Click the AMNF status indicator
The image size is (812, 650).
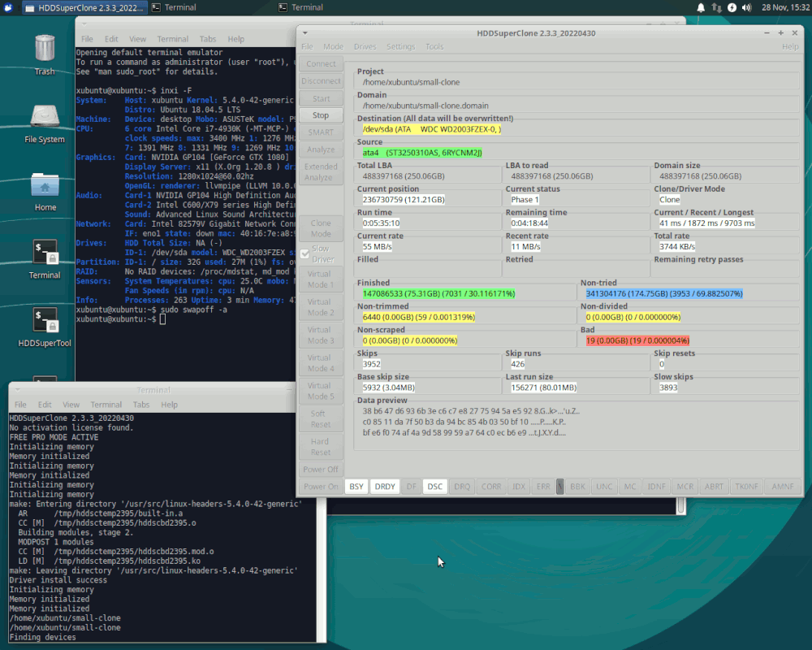[x=783, y=487]
